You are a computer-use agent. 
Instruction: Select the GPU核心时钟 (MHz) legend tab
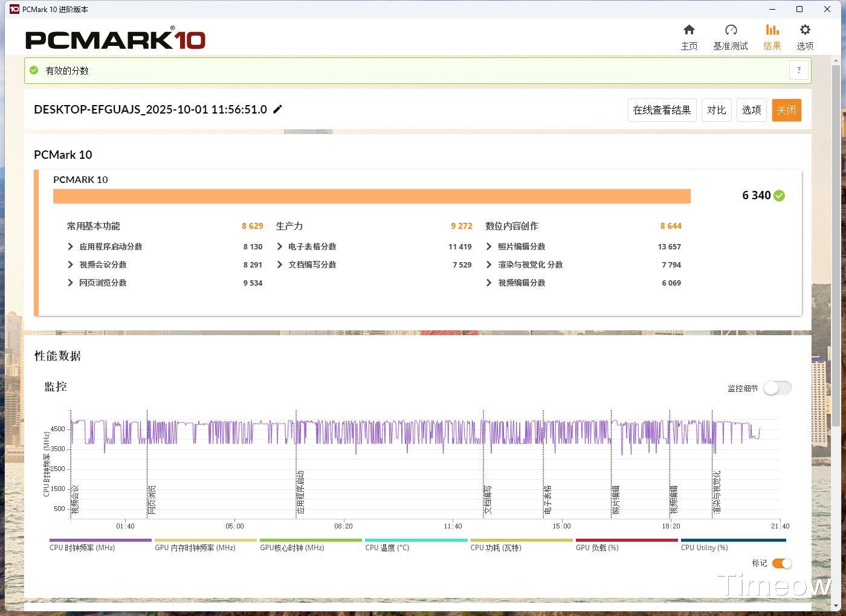pos(311,545)
